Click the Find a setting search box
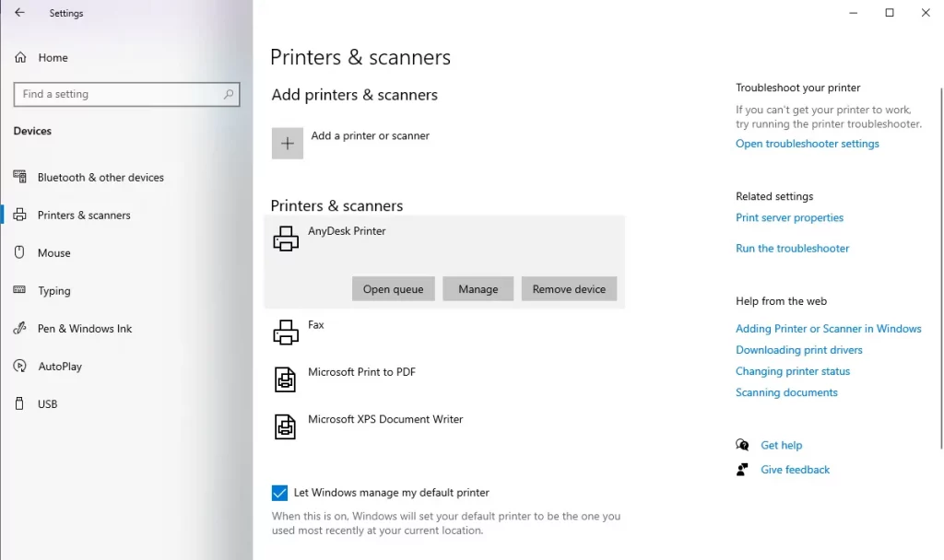 (126, 95)
